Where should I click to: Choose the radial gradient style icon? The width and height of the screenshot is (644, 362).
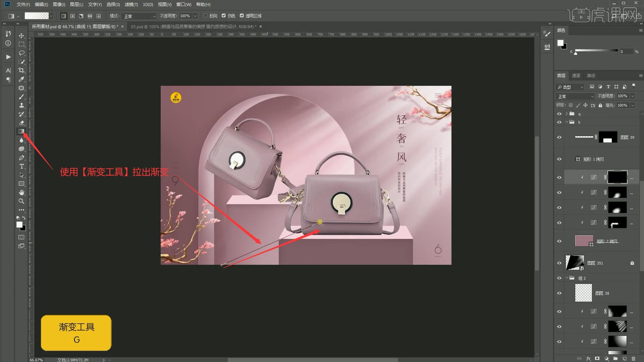pyautogui.click(x=72, y=16)
